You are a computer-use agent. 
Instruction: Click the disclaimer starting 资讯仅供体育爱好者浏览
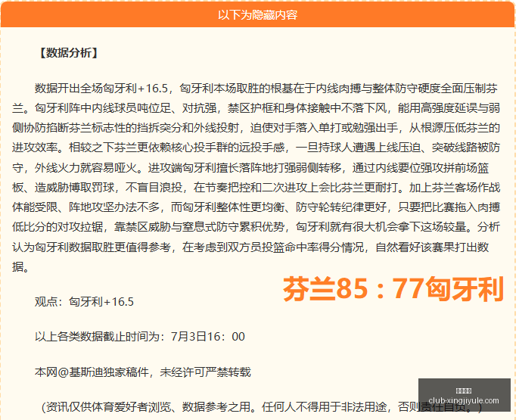(x=262, y=407)
